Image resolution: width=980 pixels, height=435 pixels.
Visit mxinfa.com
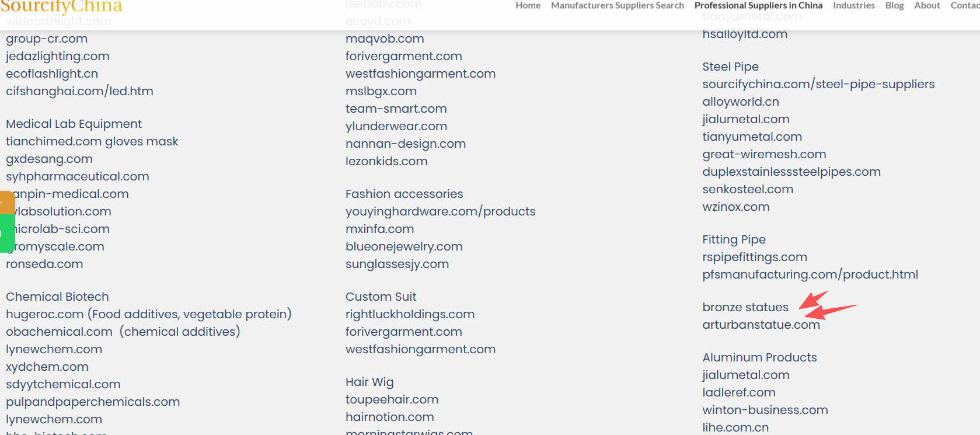[379, 229]
